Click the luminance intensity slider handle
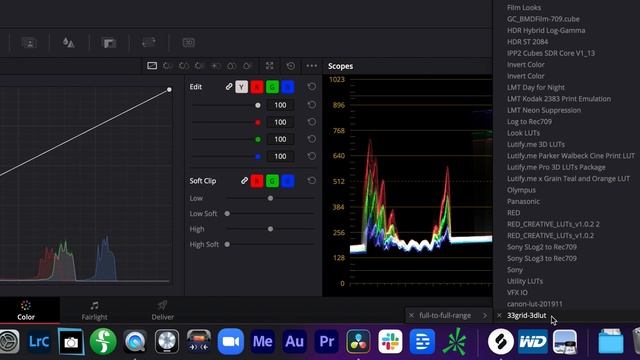The width and height of the screenshot is (640, 360). click(x=258, y=105)
